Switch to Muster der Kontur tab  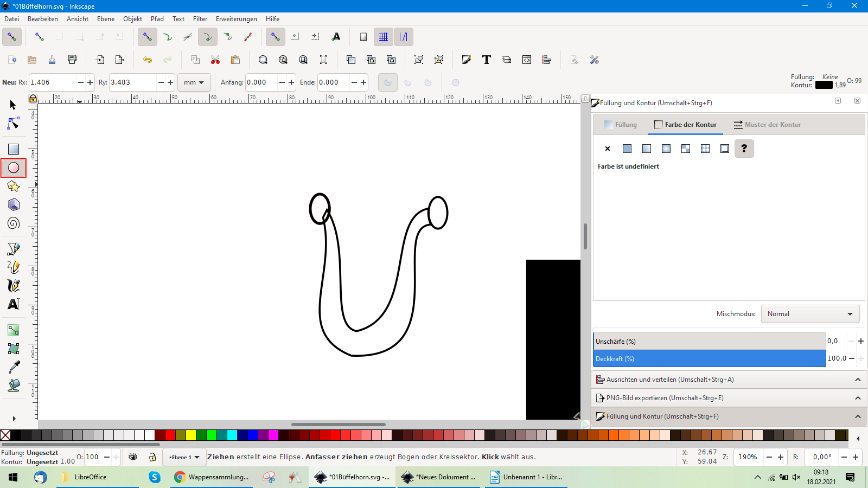[x=767, y=125]
